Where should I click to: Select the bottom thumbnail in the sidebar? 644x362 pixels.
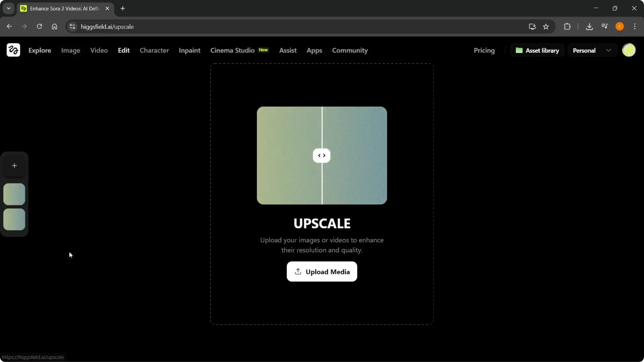[x=14, y=220]
